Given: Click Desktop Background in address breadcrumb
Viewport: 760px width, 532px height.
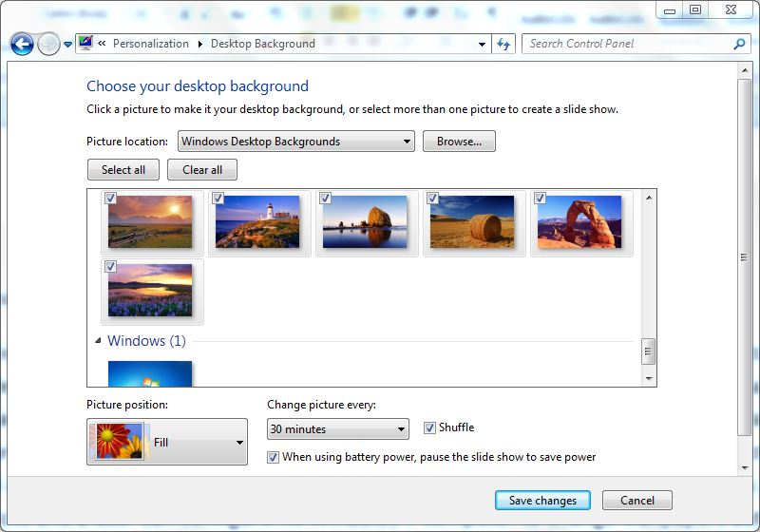Looking at the screenshot, I should [262, 44].
